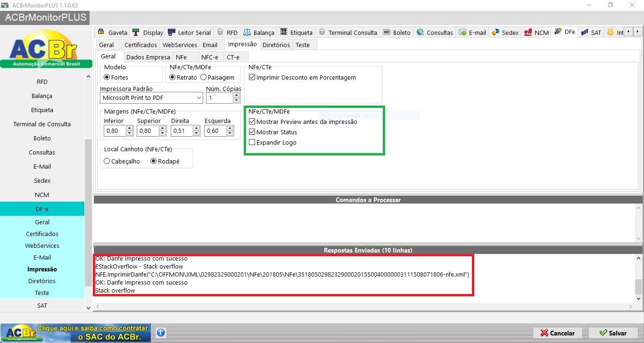Select the Fortes model radio button
Image resolution: width=644 pixels, height=343 pixels.
click(x=107, y=77)
